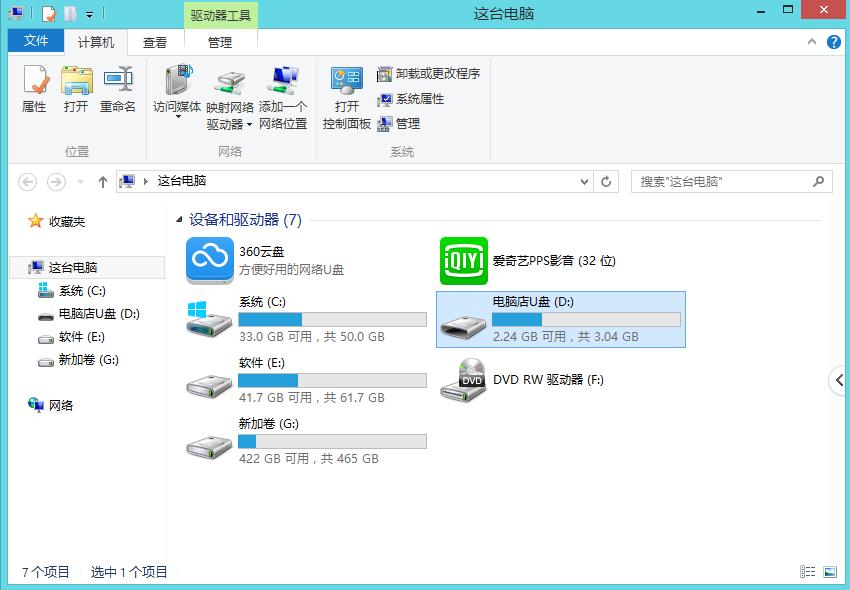Image resolution: width=850 pixels, height=590 pixels.
Task: Open the 管理 drive tools tab
Action: click(x=220, y=41)
